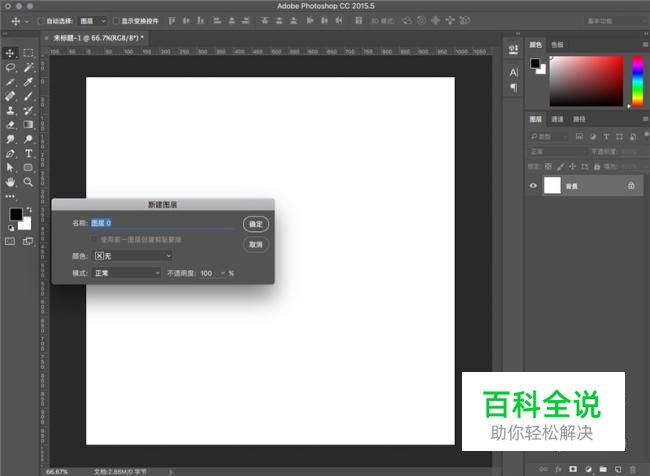Click the 取消 button

point(255,244)
